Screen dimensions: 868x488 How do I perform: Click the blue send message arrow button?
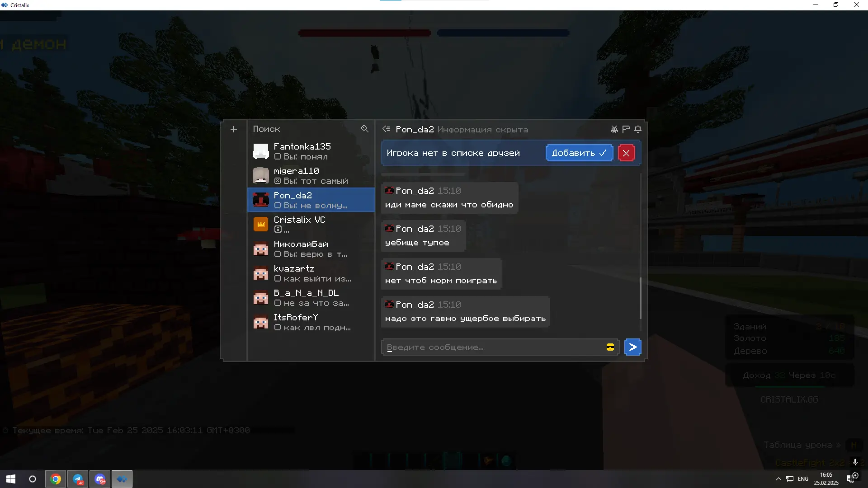pyautogui.click(x=633, y=347)
